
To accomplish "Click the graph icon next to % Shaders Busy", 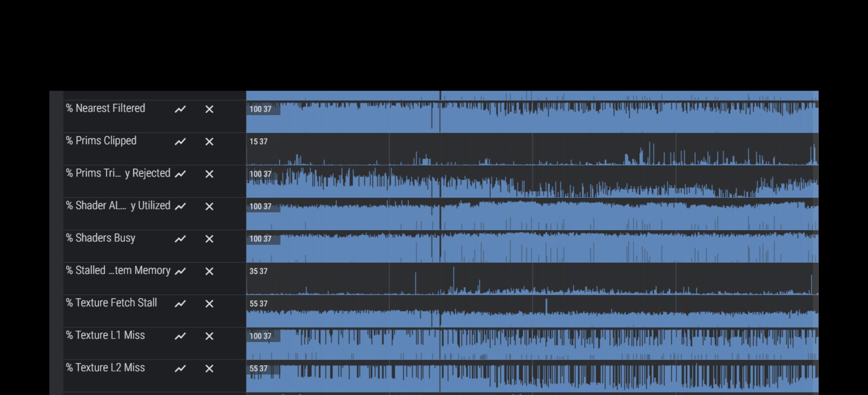I will 180,239.
